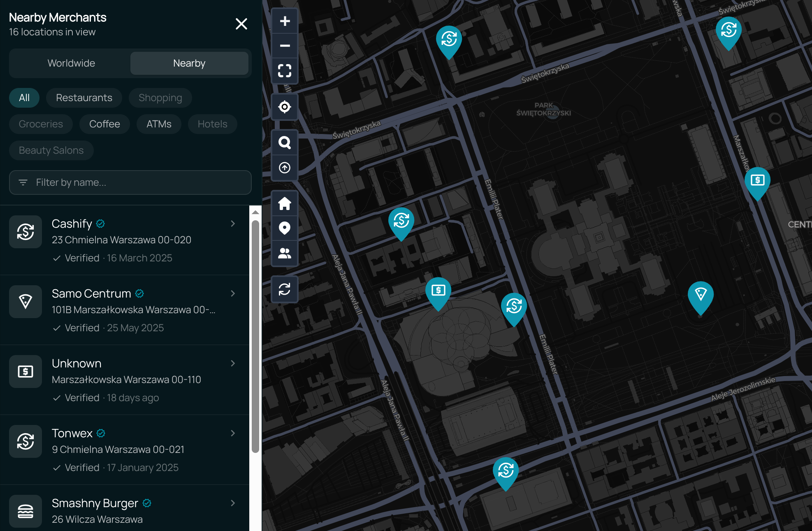This screenshot has height=531, width=812.
Task: Click the verified badge next to Smashny Burger
Action: click(147, 503)
